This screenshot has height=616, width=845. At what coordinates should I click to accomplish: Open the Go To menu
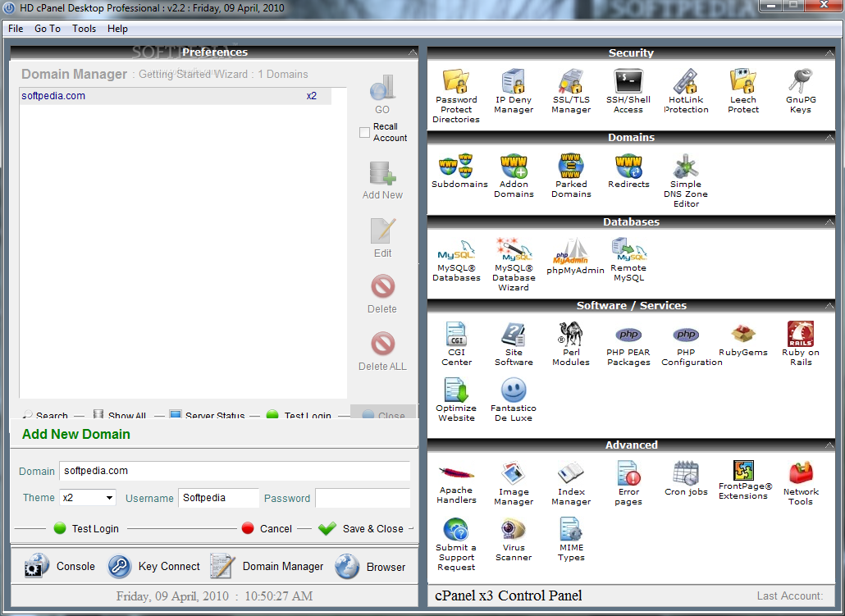click(48, 29)
